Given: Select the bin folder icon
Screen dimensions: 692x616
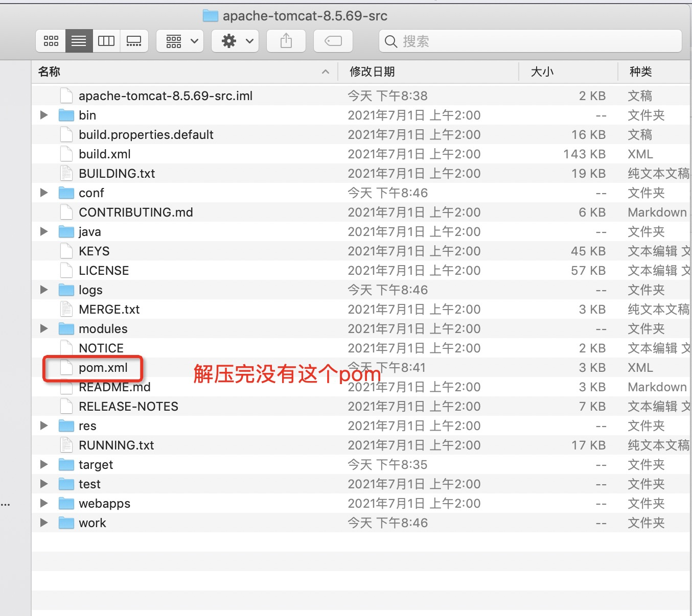Looking at the screenshot, I should click(66, 115).
